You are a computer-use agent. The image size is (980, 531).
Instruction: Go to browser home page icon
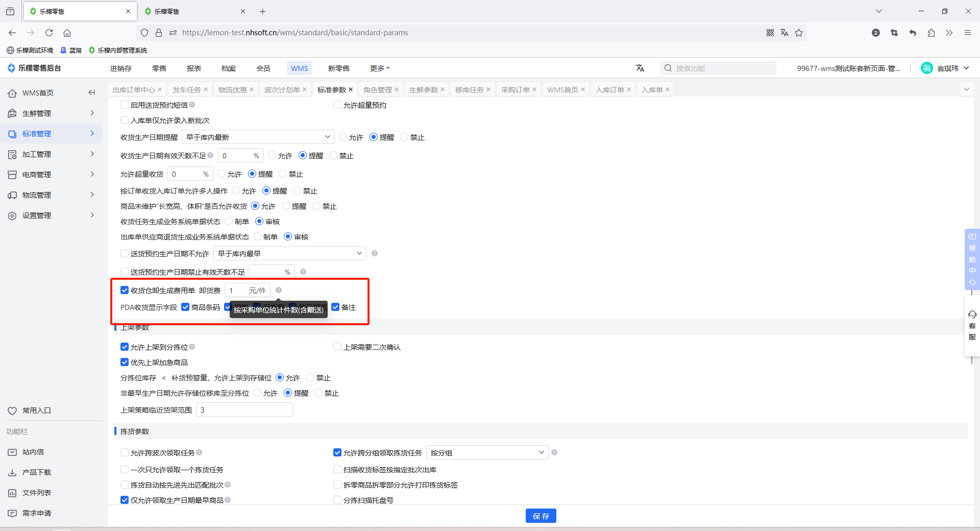[x=67, y=33]
